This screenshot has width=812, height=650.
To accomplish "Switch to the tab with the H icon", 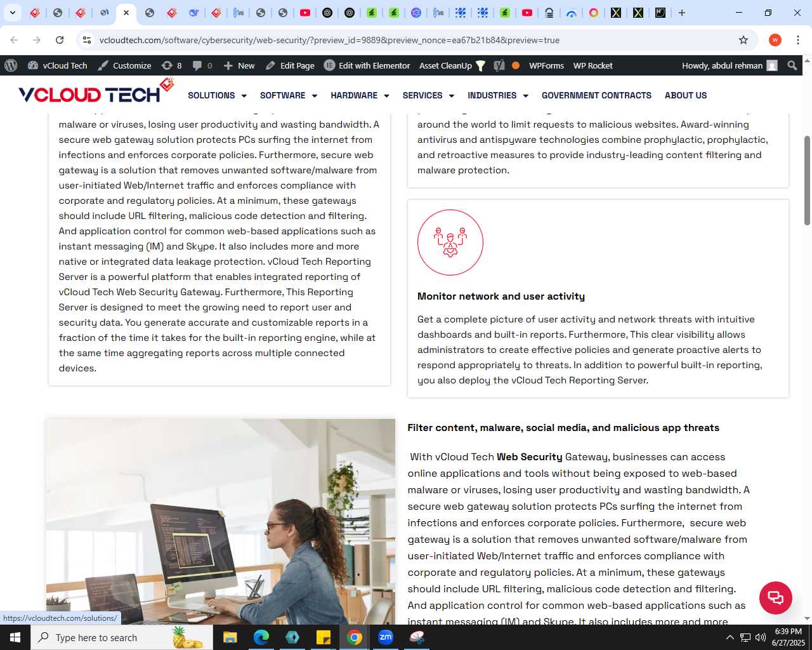I will [660, 13].
